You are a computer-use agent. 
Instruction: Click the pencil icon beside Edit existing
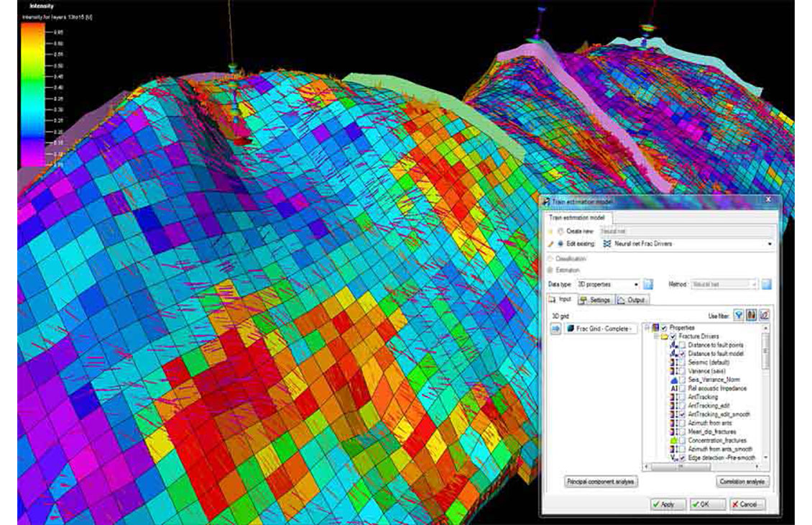[x=550, y=244]
